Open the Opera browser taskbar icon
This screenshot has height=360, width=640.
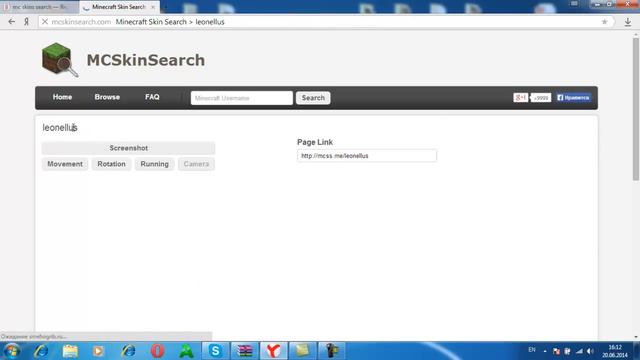[158, 351]
